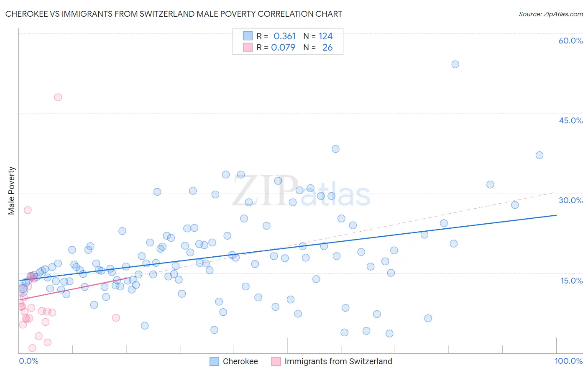Click the ZIPatlas watermark in chart center

click(301, 191)
